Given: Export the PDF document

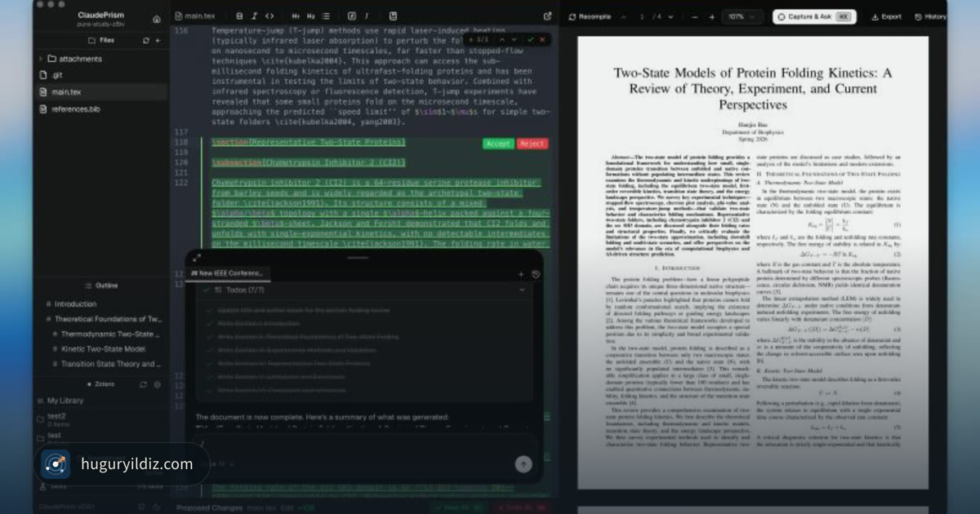Looking at the screenshot, I should 887,16.
